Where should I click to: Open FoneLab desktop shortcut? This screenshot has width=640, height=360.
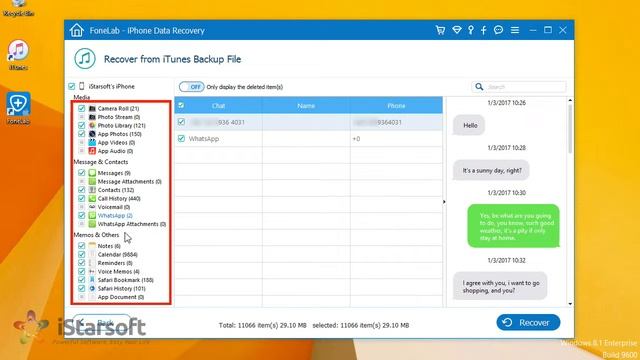point(18,108)
